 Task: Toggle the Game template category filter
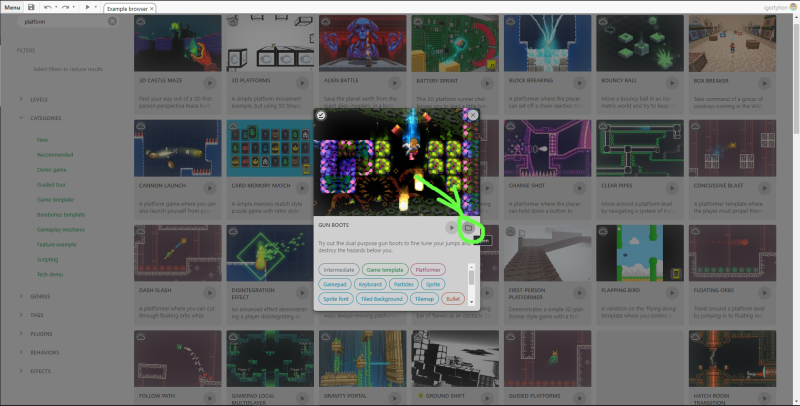pos(55,199)
